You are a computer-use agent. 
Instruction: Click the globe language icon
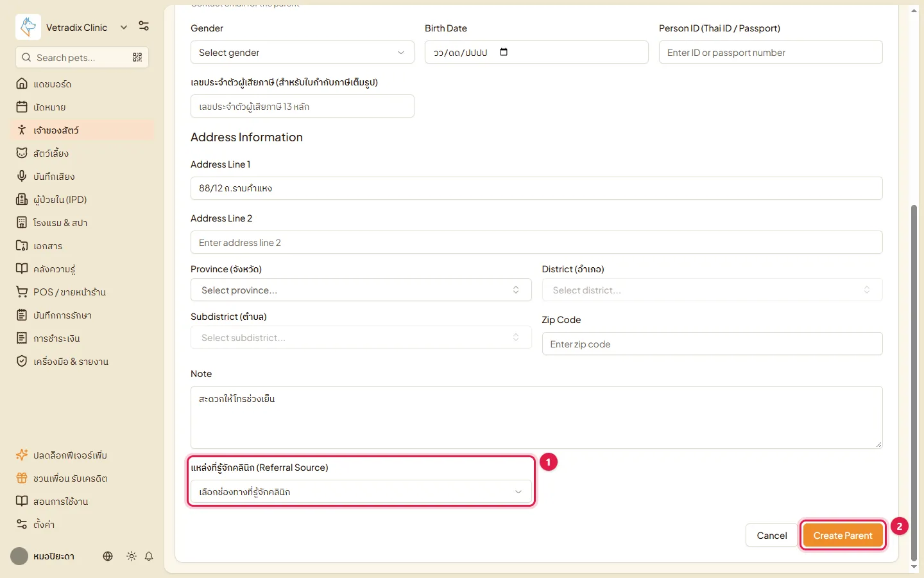coord(108,556)
